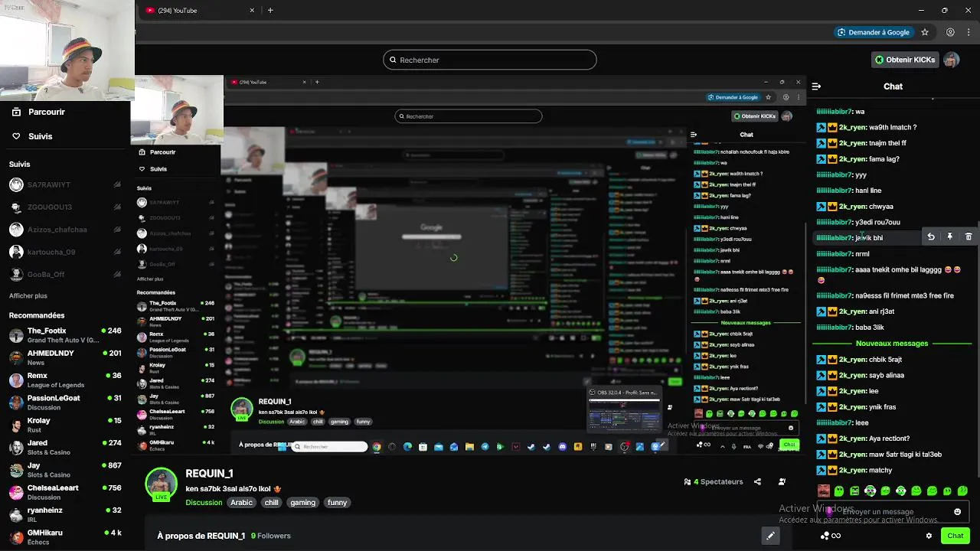
Task: Reply to the hovered jawik bhi message
Action: (931, 237)
